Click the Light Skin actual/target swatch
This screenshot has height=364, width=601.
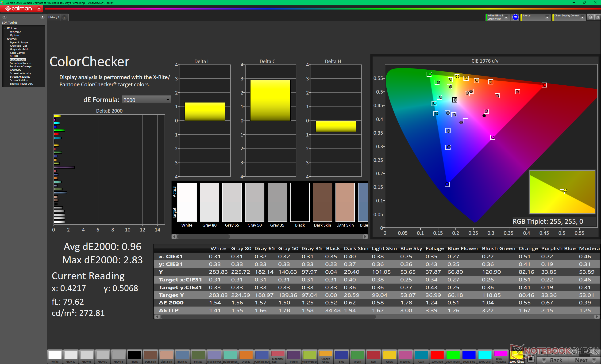[x=345, y=202]
